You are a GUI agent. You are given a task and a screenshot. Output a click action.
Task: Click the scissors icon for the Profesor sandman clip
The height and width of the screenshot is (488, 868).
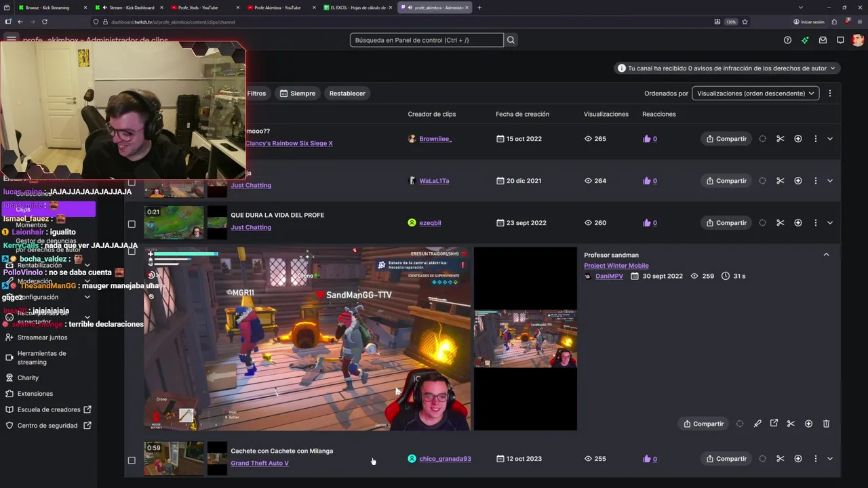[x=791, y=424]
